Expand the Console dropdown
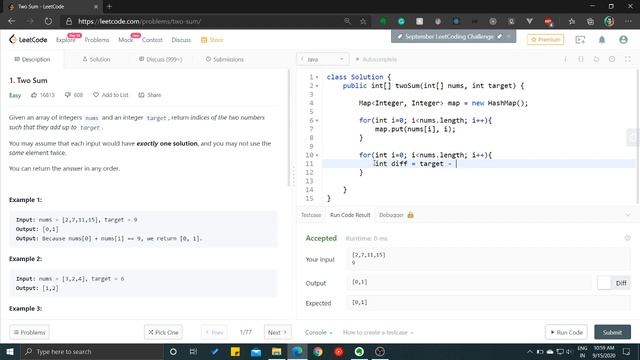Viewport: 640px width, 360px height. pyautogui.click(x=318, y=332)
